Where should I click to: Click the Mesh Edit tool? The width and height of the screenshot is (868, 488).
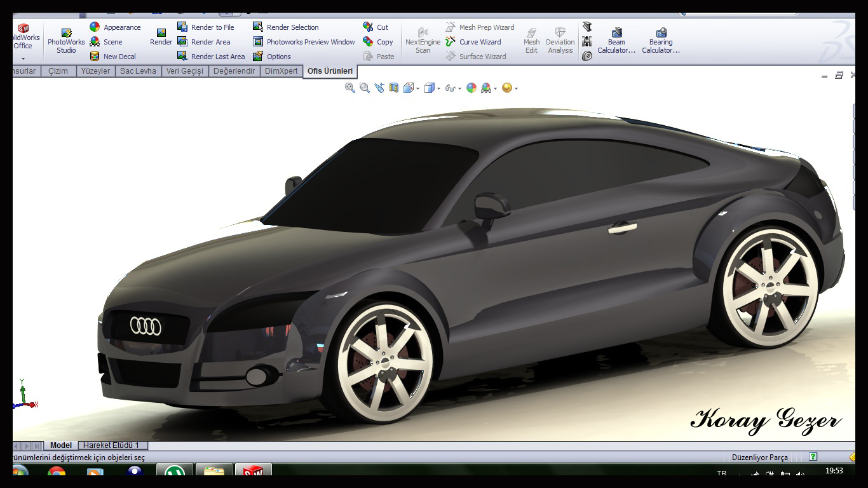[531, 41]
